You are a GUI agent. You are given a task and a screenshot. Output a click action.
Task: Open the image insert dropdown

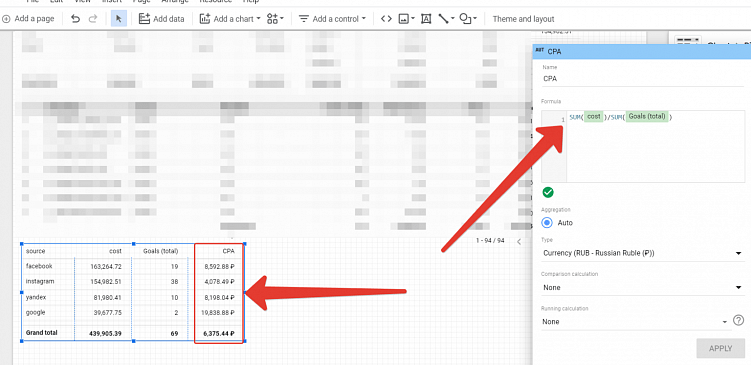click(x=407, y=19)
